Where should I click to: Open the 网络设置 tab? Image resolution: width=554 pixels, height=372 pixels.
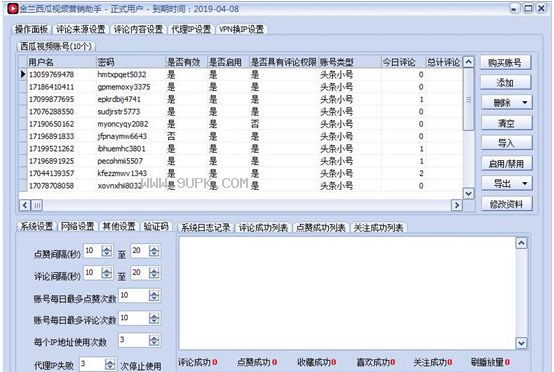[78, 226]
